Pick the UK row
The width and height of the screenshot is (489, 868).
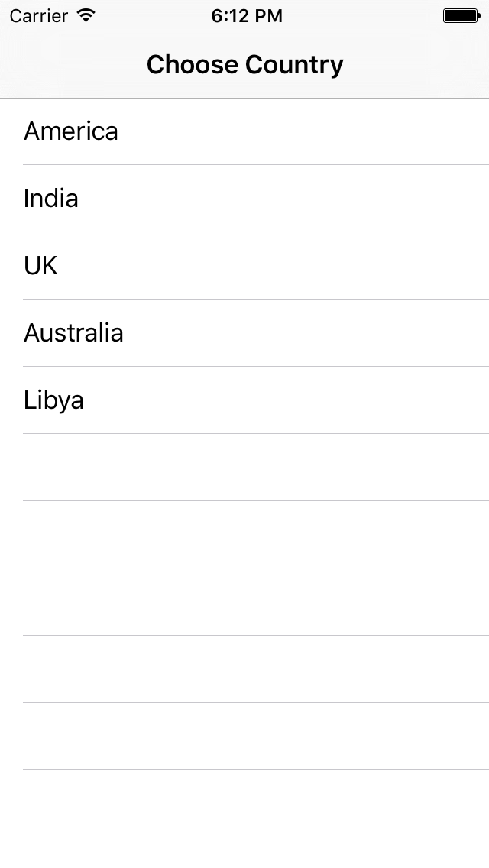coord(244,265)
